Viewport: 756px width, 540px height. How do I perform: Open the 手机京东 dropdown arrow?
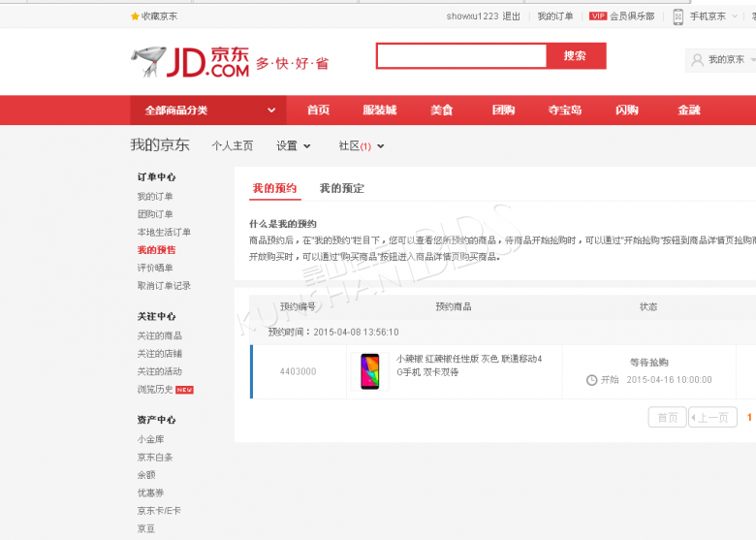click(x=735, y=16)
